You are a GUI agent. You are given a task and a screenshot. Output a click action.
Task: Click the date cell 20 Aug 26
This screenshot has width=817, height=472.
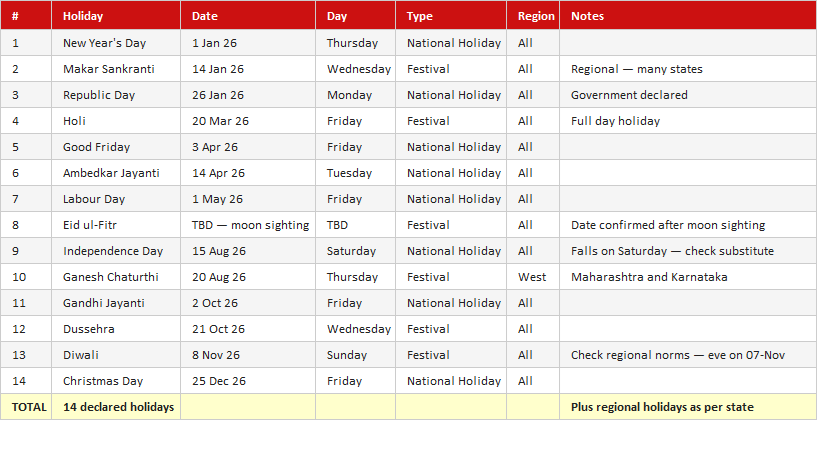click(247, 277)
